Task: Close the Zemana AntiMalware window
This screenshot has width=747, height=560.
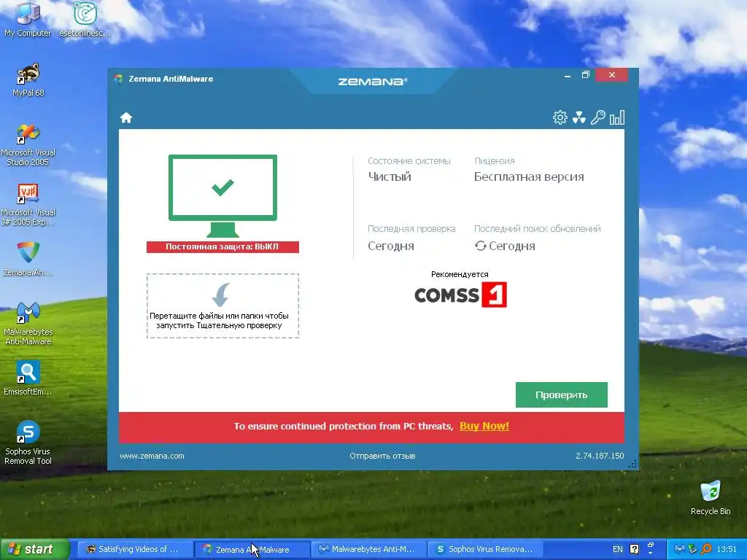Action: point(612,75)
